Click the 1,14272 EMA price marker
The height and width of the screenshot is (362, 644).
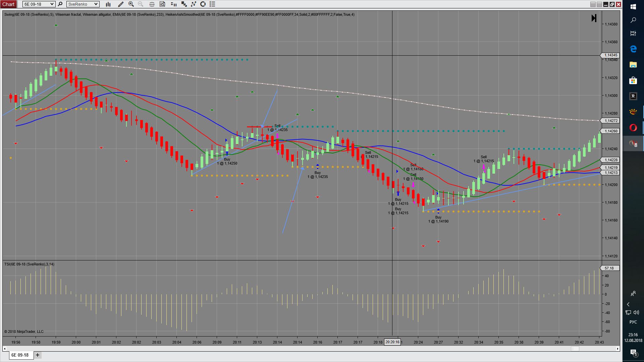(610, 121)
